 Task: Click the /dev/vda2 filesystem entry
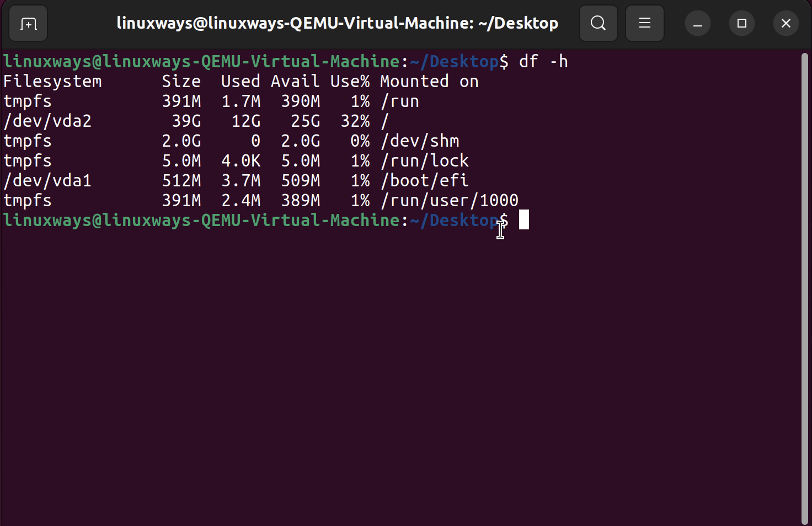coord(47,121)
